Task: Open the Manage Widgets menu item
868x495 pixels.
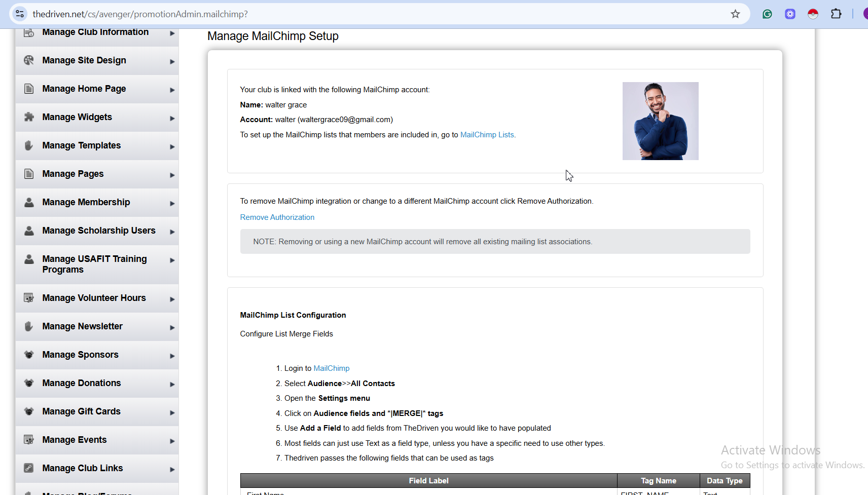Action: 97,117
